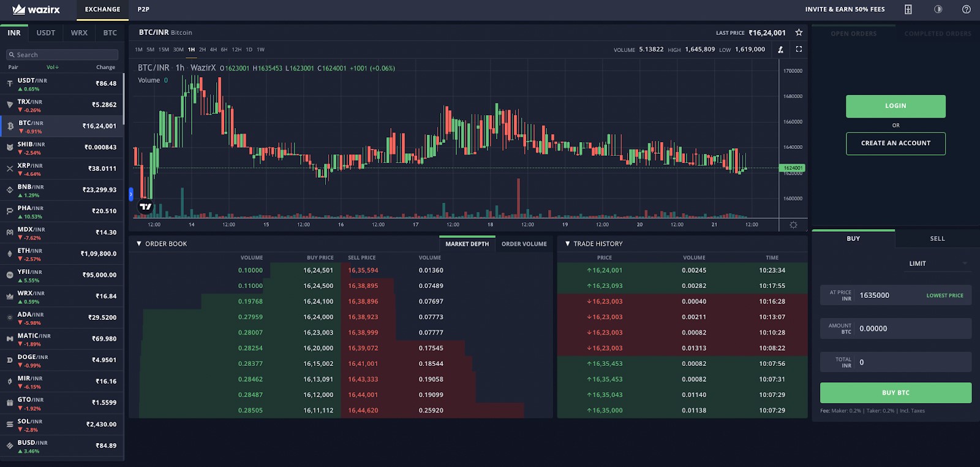
Task: Click the At Price INR input field
Action: click(895, 295)
